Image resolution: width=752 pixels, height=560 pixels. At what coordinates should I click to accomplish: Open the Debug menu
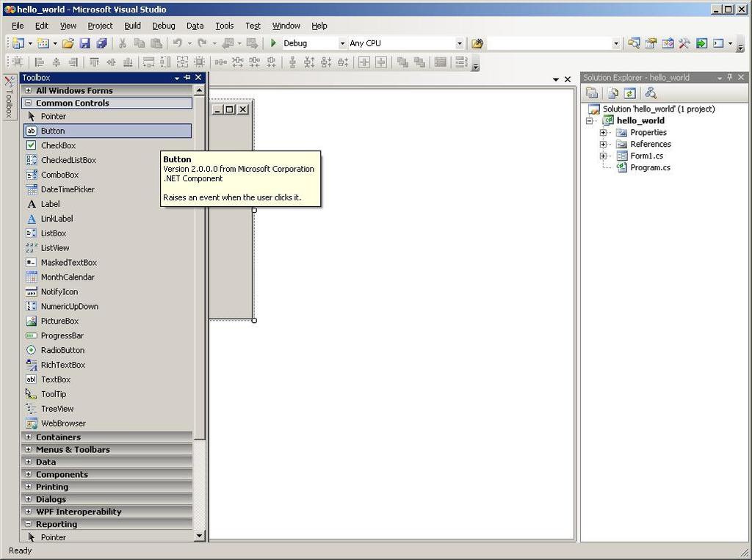(x=164, y=26)
